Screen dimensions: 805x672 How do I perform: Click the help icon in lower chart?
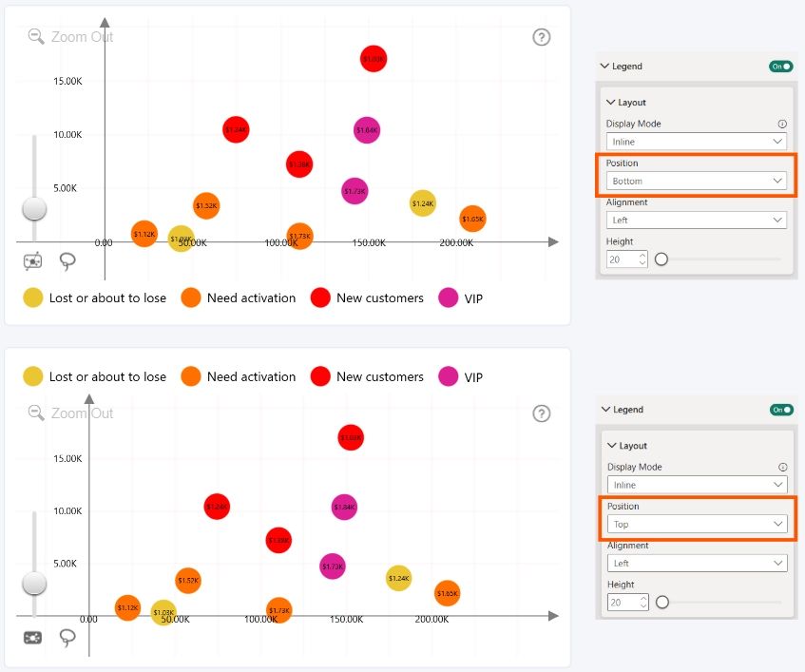click(541, 413)
